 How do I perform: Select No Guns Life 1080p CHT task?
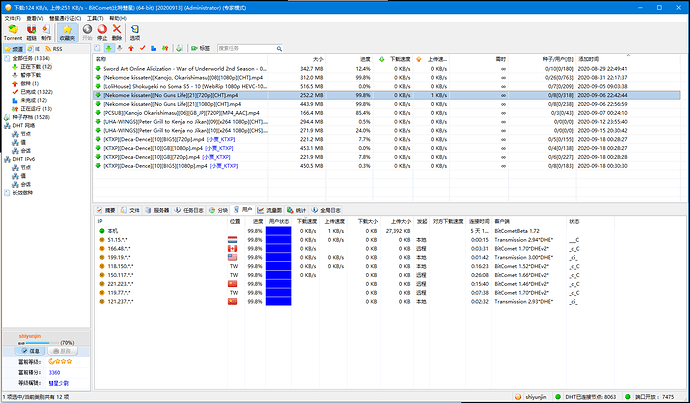pos(386,104)
